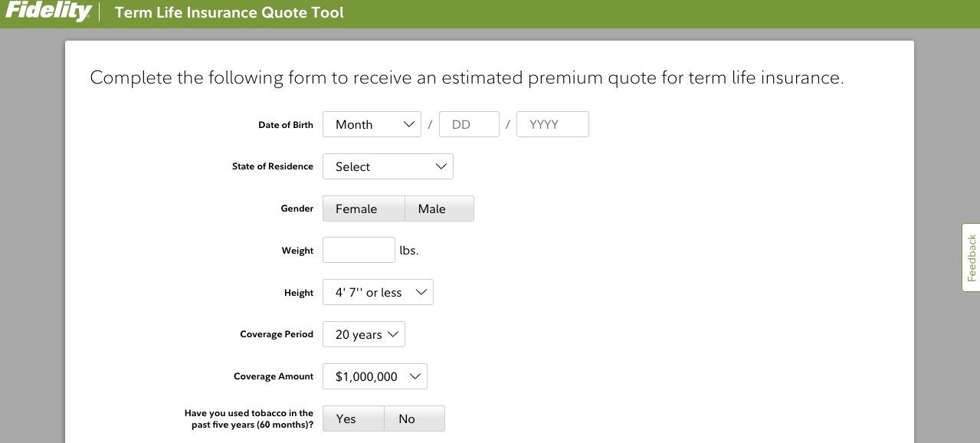Click the DD day input field
This screenshot has width=980, height=443.
click(469, 123)
